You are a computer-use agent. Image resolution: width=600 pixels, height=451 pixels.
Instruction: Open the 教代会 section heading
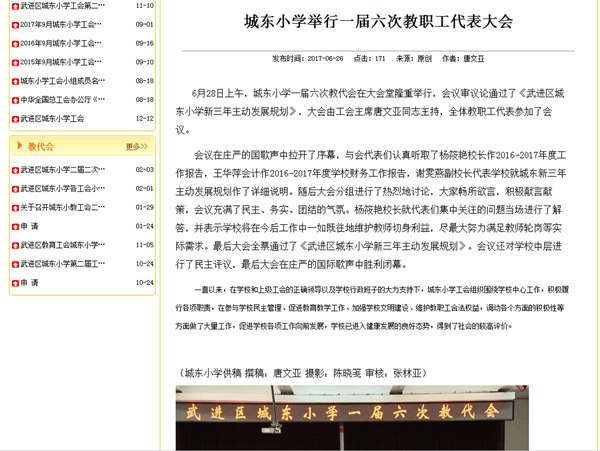pyautogui.click(x=41, y=147)
